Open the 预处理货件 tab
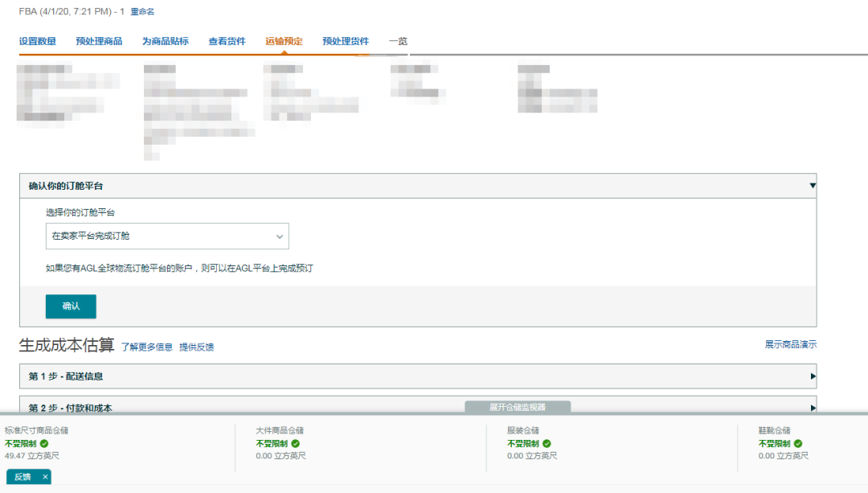 click(x=346, y=41)
